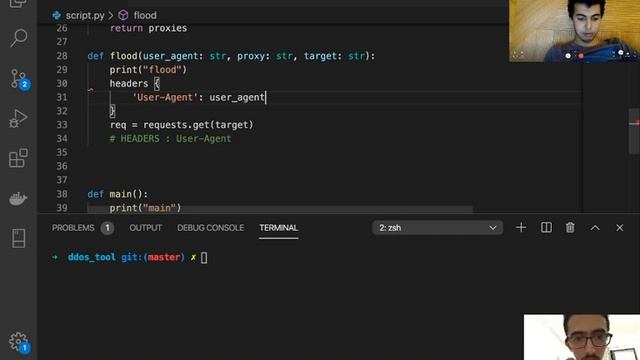
Task: Click the top webcam video overlay
Action: point(574,31)
